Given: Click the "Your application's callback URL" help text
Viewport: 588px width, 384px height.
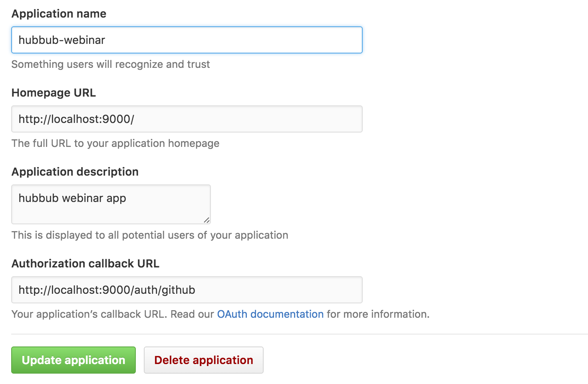Looking at the screenshot, I should [88, 314].
